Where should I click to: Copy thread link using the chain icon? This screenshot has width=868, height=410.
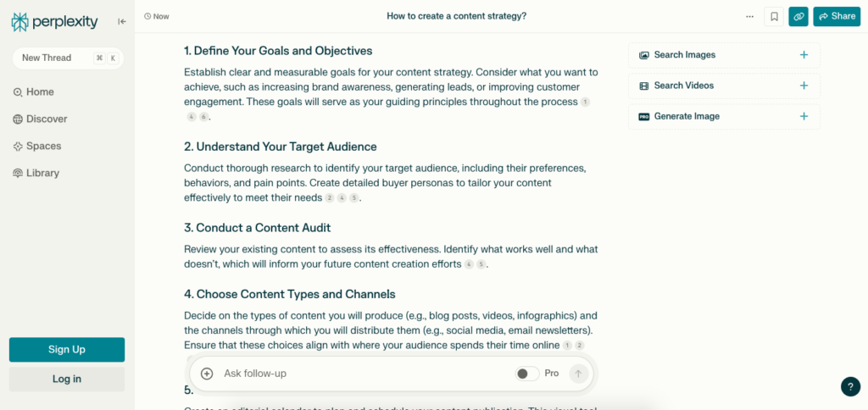798,16
